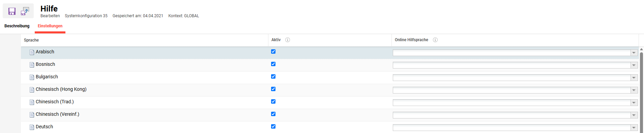This screenshot has height=133, width=644.
Task: Uncheck Aktiv checkbox for Arabisch
Action: pyautogui.click(x=273, y=52)
